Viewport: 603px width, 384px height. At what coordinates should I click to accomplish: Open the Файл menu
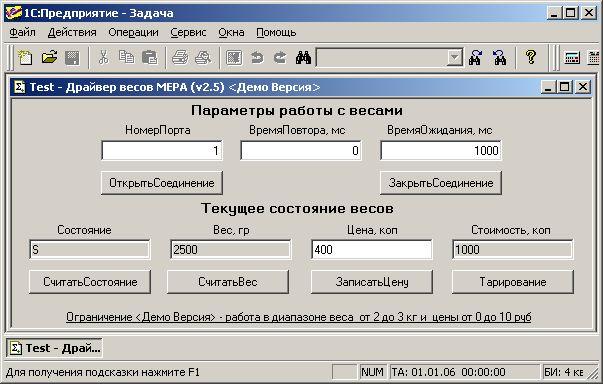coord(22,32)
